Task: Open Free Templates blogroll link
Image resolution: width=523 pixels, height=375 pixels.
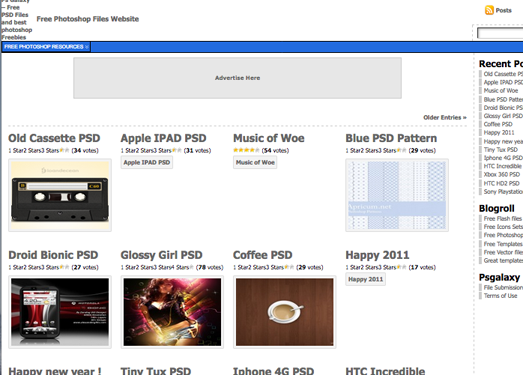Action: point(503,244)
